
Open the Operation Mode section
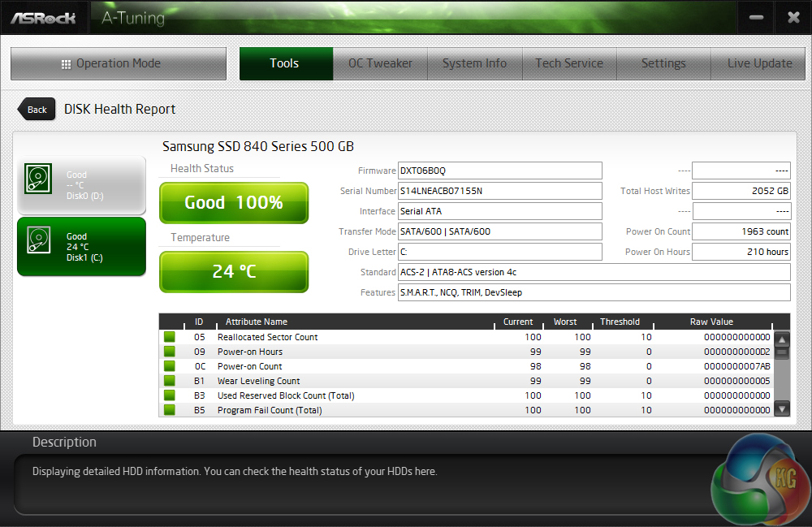pos(119,63)
